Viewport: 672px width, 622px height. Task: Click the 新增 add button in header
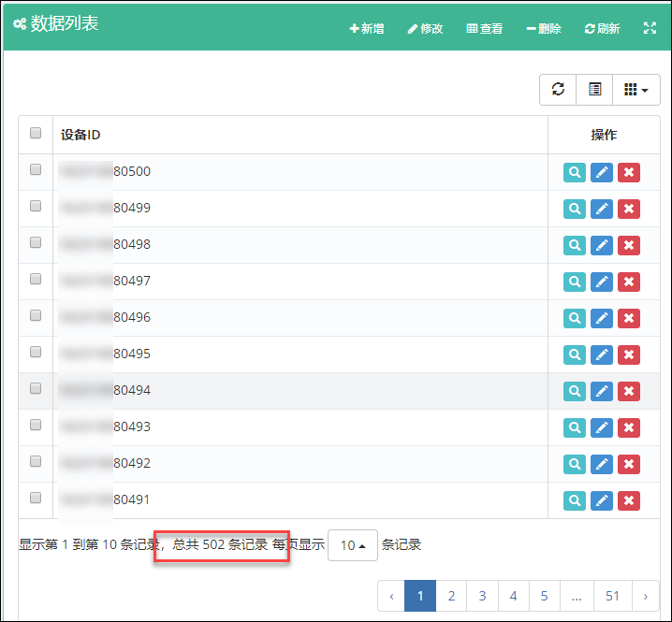367,29
